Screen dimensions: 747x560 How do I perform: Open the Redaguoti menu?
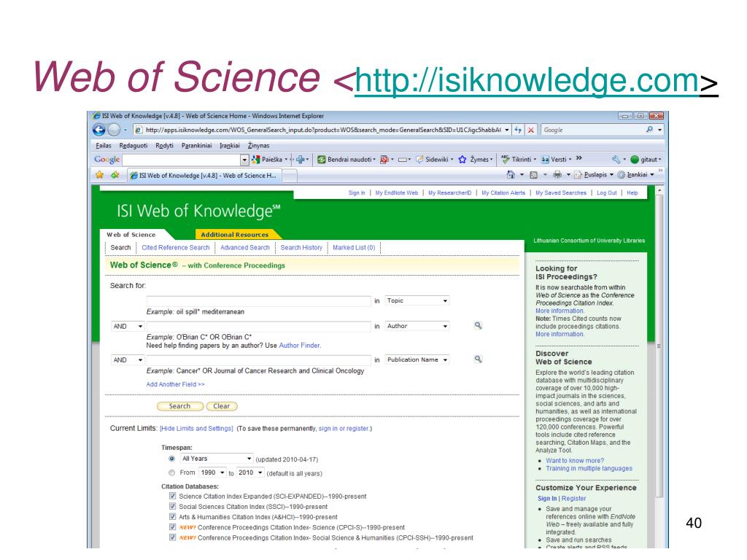click(133, 146)
